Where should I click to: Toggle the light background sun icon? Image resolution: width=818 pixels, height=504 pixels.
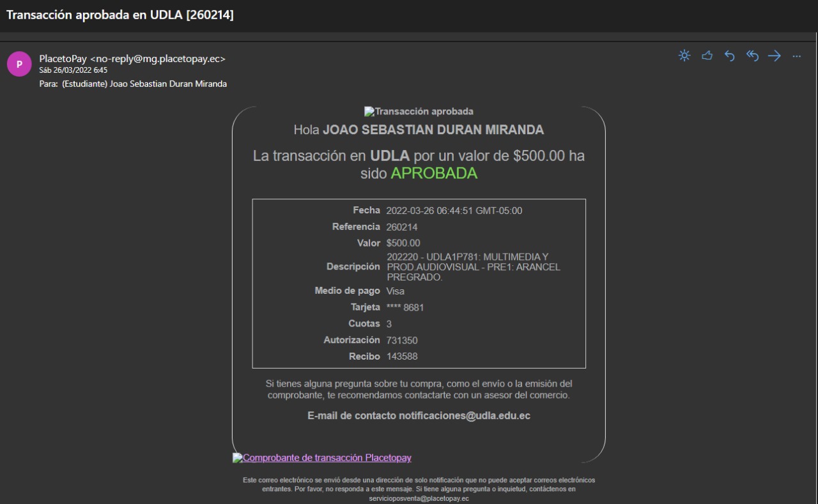684,56
